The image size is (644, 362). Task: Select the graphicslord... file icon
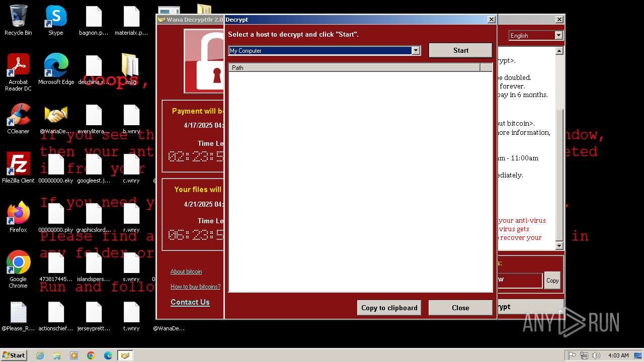(x=94, y=217)
